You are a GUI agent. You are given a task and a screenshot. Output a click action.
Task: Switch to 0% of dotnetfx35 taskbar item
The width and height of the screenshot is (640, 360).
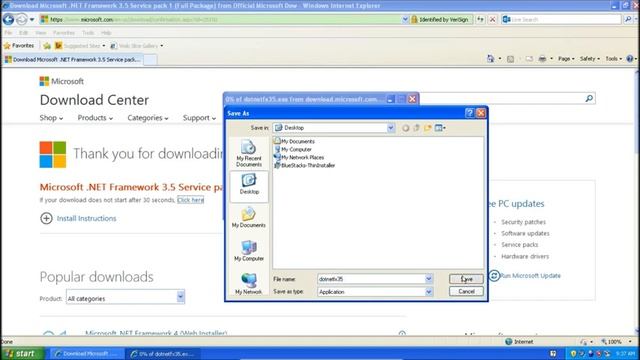[x=163, y=353]
